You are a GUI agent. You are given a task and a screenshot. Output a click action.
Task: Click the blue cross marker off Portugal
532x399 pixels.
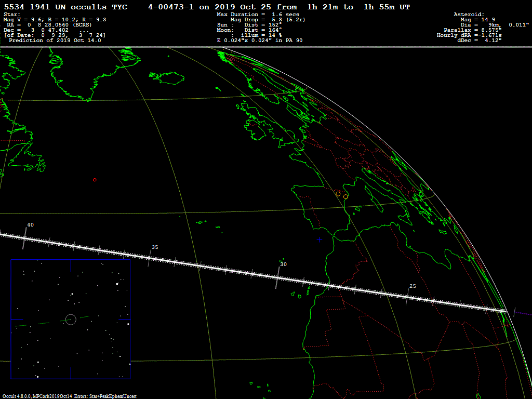pyautogui.click(x=319, y=240)
